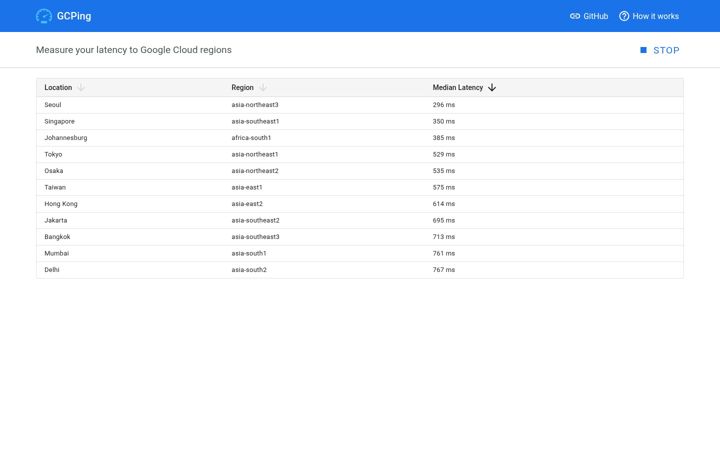Select the Johannesburg location cell
Screen dimensions: 720x450
point(66,138)
